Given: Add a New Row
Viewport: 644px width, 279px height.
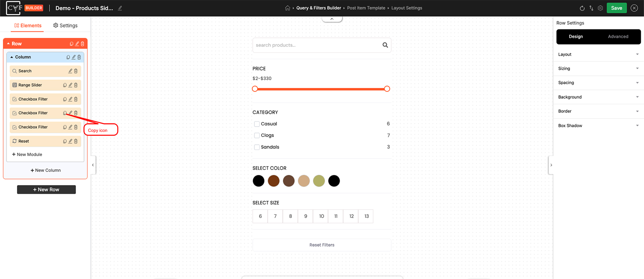Looking at the screenshot, I should (46, 189).
